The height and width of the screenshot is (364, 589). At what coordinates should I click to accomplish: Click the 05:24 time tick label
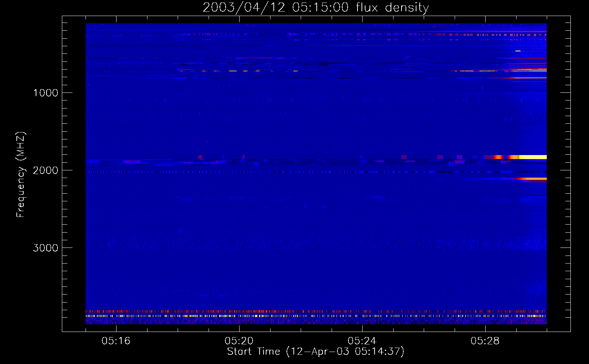(362, 341)
